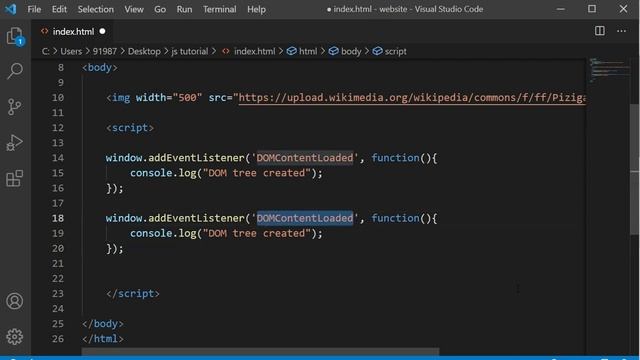Open the Search view icon
Screen dimensions: 640x360
tap(15, 71)
